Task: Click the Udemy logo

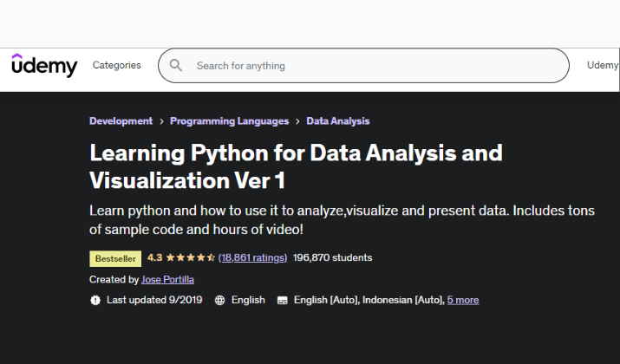Action: click(44, 65)
